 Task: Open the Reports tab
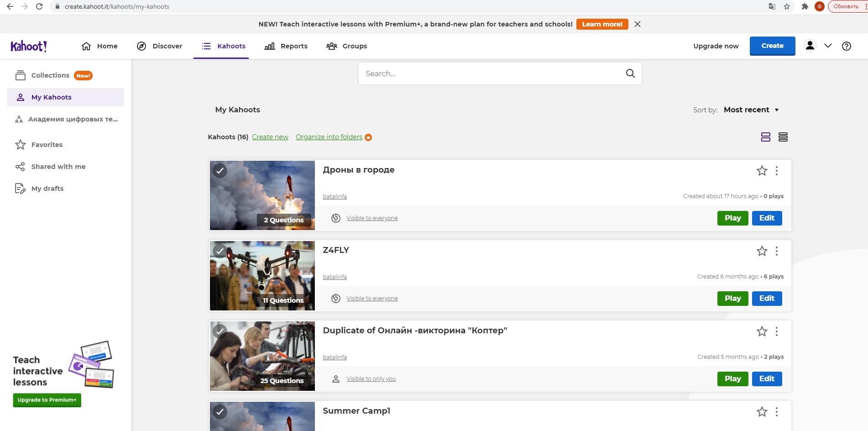pos(286,46)
